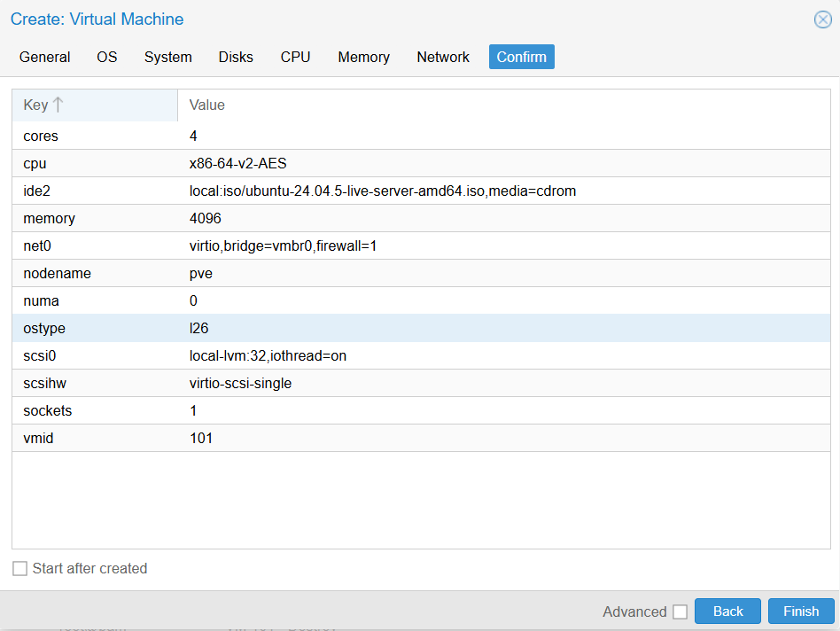840x631 pixels.
Task: Select the memory key cell
Action: (x=95, y=219)
